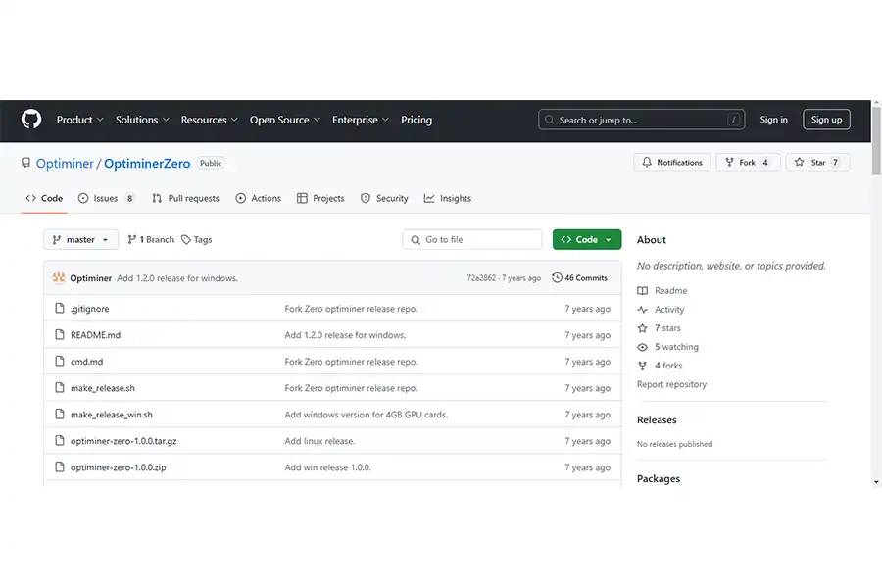
Task: Switch to the Code tab
Action: point(44,198)
